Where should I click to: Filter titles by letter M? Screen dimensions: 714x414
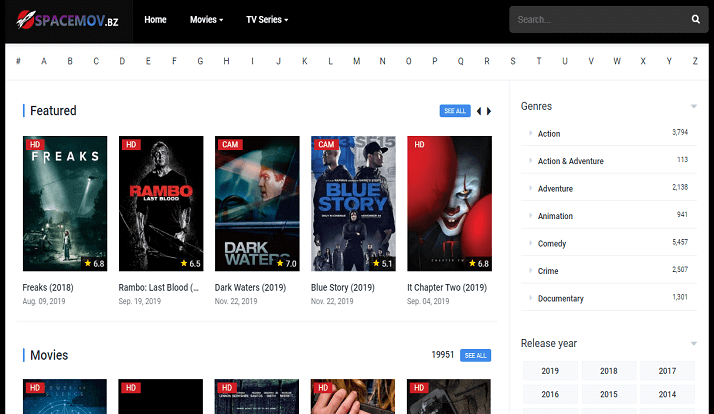(356, 61)
